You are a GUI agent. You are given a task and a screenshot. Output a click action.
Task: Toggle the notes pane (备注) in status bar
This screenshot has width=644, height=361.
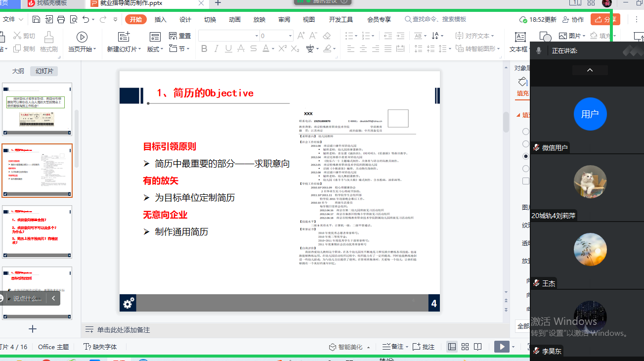393,347
